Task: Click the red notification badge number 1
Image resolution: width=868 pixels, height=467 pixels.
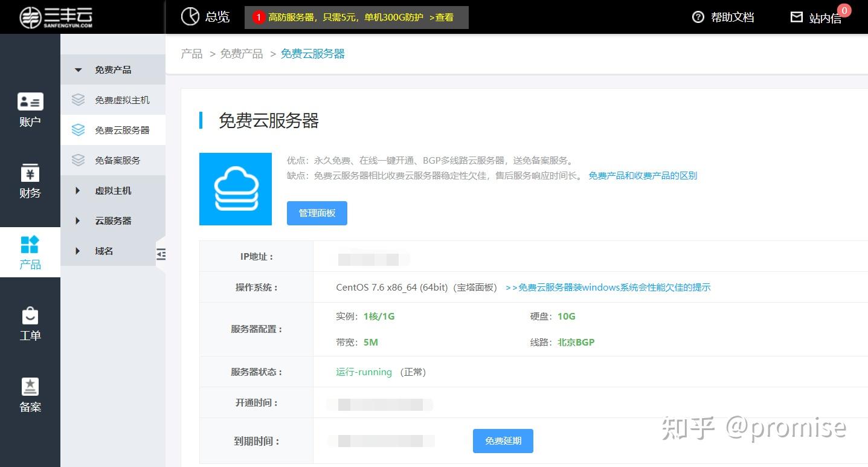Action: click(x=259, y=18)
